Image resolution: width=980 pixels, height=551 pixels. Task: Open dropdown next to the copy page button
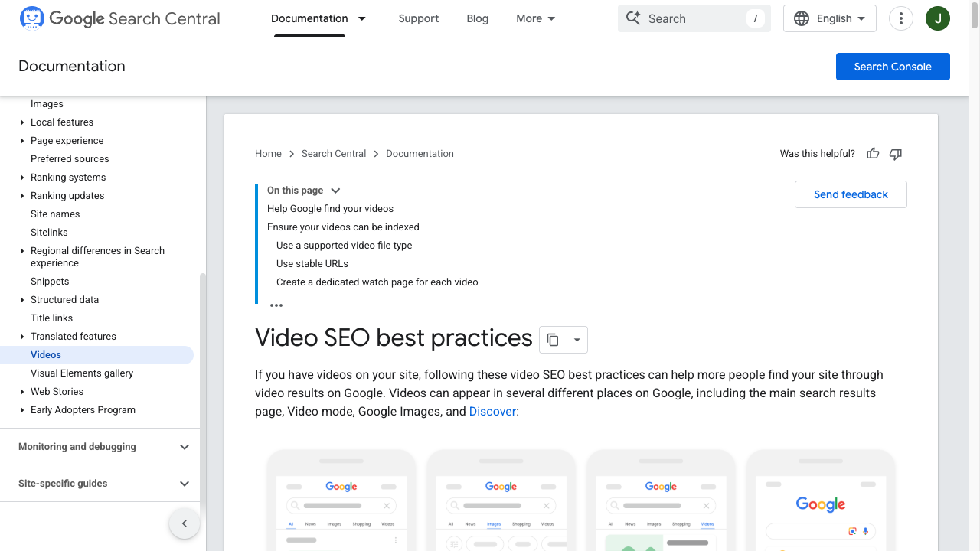pos(577,340)
